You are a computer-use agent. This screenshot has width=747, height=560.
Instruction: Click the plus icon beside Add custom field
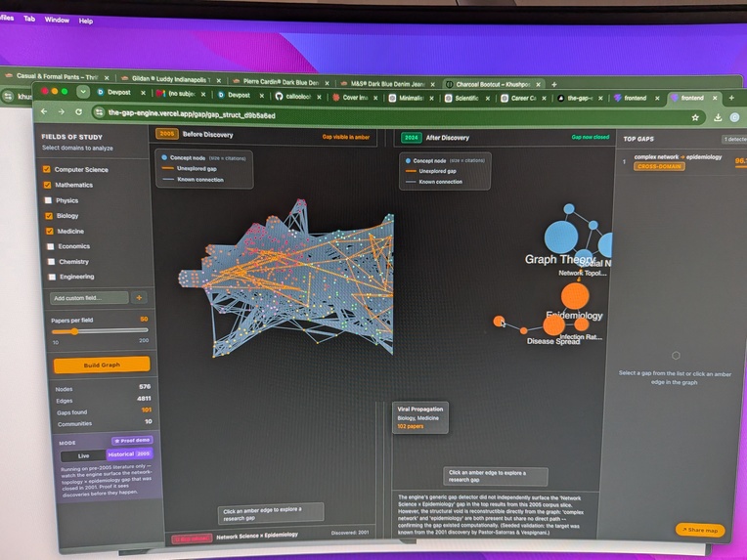[139, 298]
